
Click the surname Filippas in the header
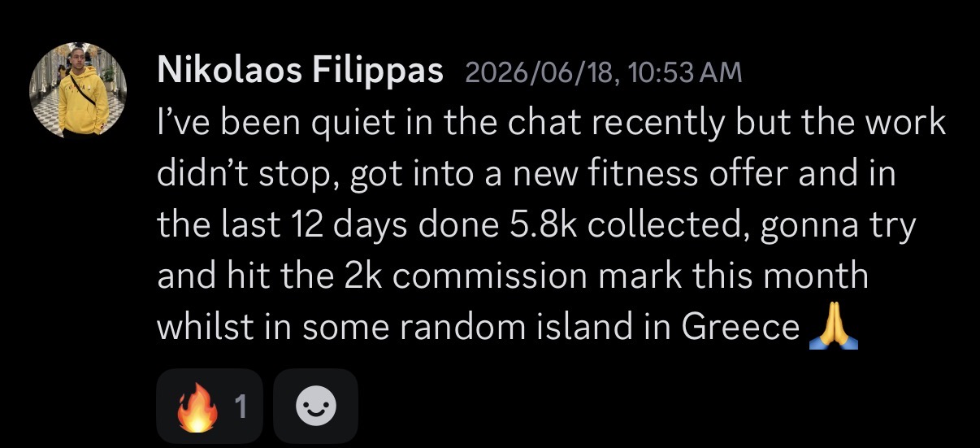point(378,73)
